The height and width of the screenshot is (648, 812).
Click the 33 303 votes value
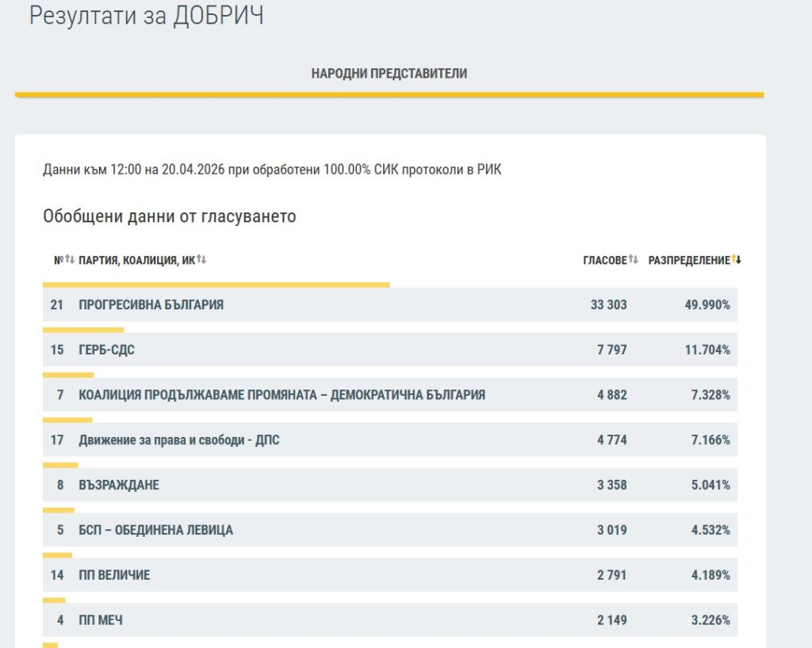pyautogui.click(x=608, y=305)
